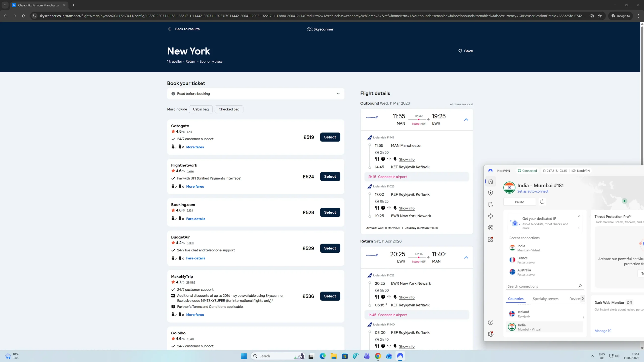Screen dimensions: 644x362
Task: Collapse the return flight details chevron
Action: (466, 257)
